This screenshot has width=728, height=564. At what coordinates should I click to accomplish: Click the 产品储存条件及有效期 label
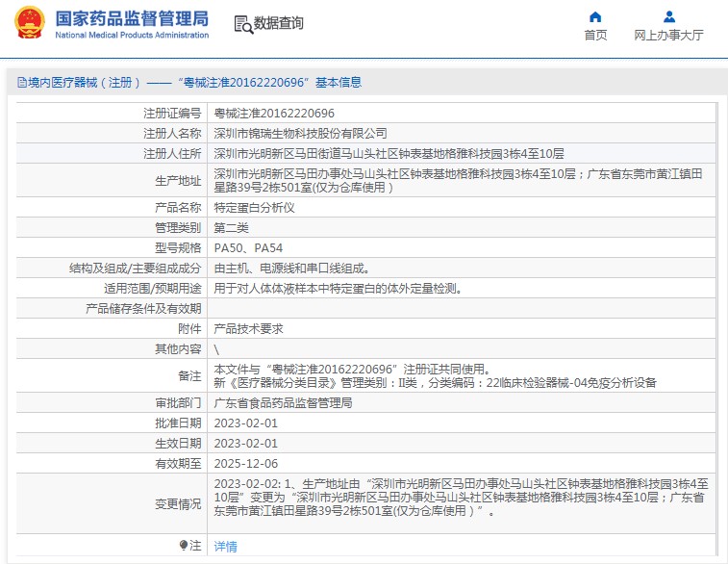click(143, 309)
